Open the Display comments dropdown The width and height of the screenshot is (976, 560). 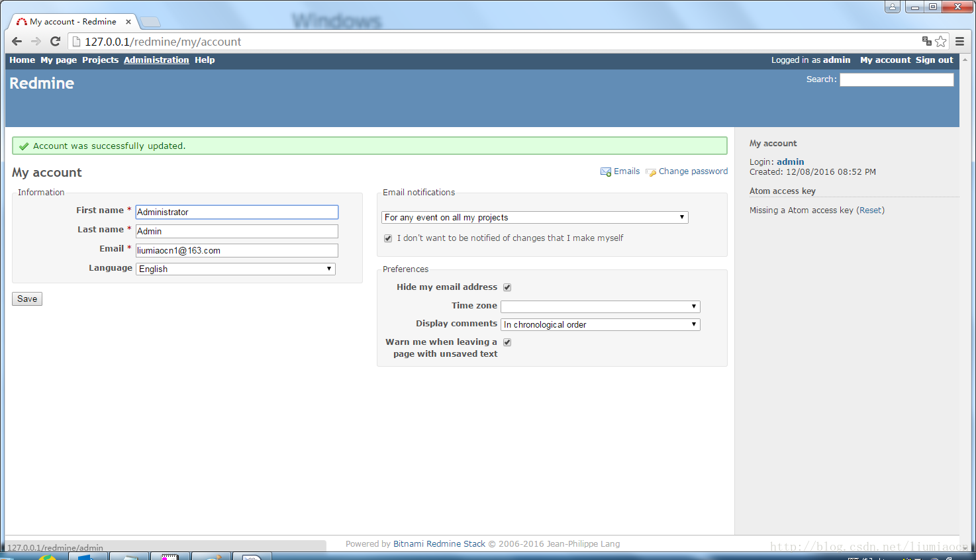[x=601, y=324]
